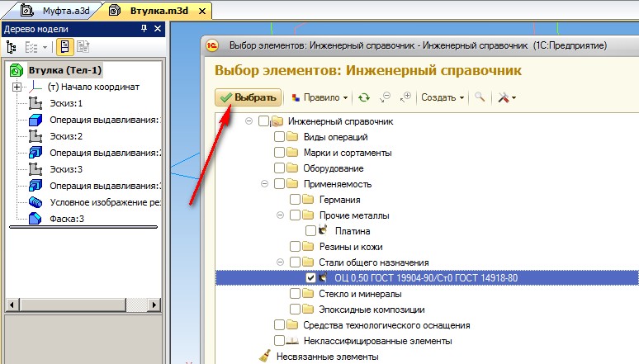
Task: Uncheck the ОЦ 0,50 ГОСТ 19904-90 checkbox
Action: pos(311,278)
